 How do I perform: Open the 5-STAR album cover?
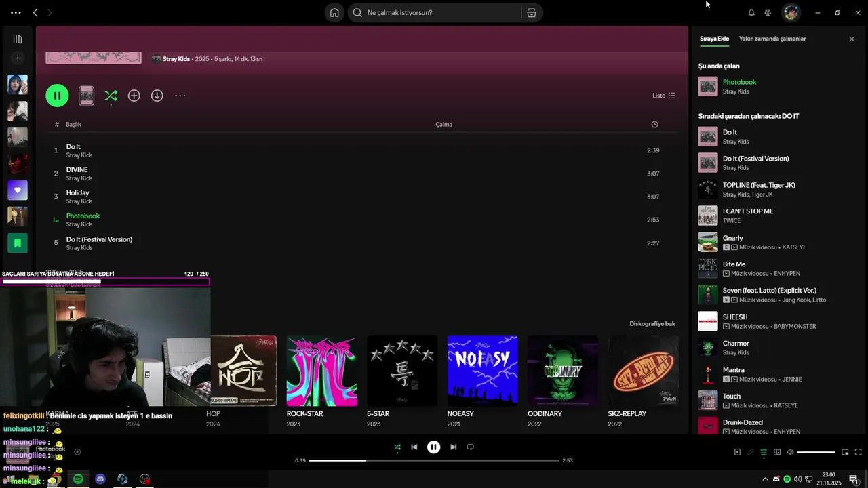coord(402,371)
